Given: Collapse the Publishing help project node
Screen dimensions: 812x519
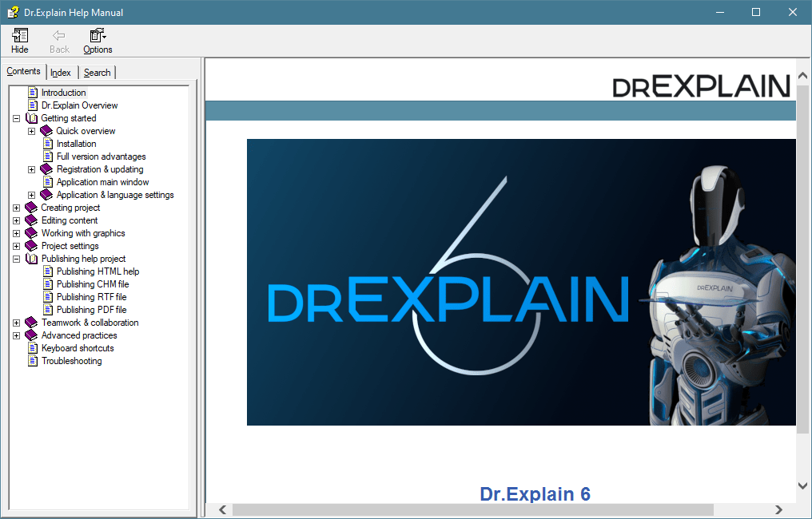Looking at the screenshot, I should [16, 259].
